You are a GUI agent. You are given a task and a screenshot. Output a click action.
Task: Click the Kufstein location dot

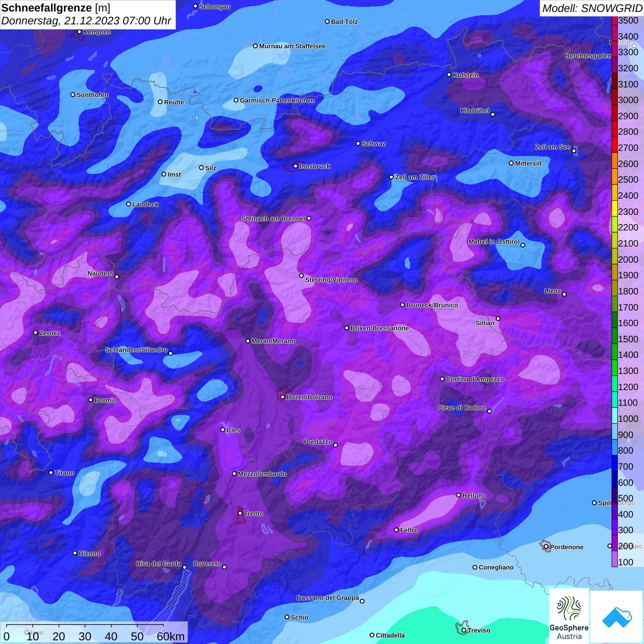[x=449, y=75]
